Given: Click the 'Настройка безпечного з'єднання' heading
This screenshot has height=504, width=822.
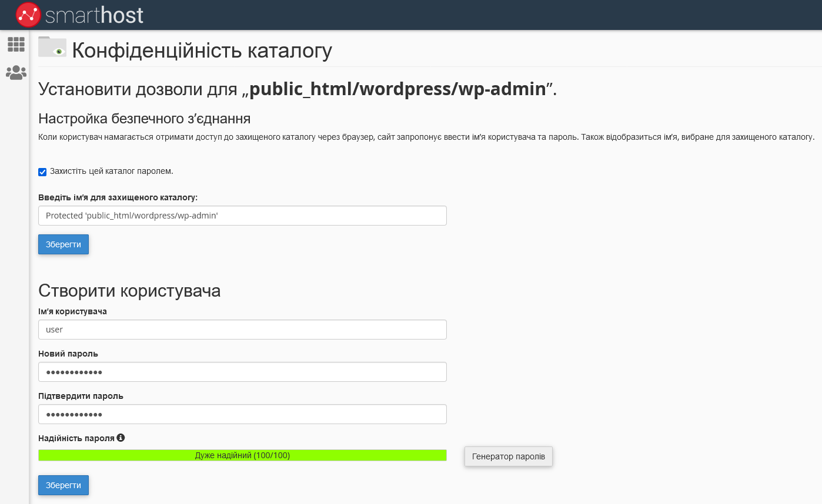Looking at the screenshot, I should click(x=145, y=119).
